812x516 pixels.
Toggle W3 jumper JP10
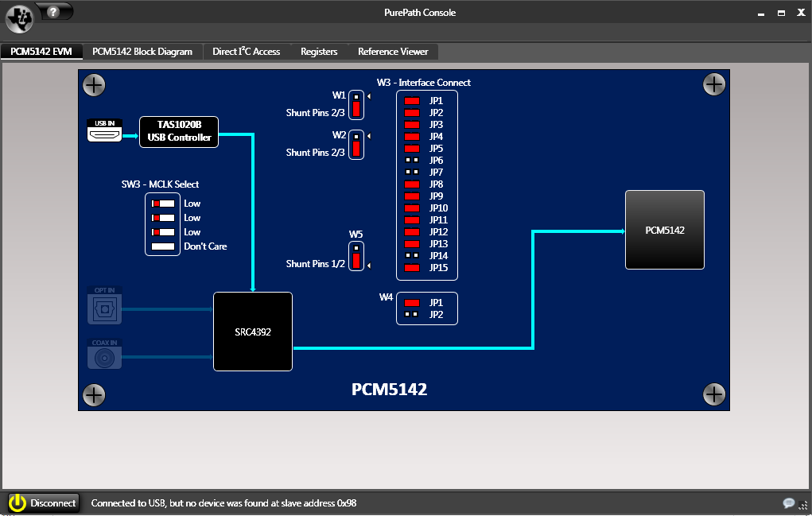point(412,208)
